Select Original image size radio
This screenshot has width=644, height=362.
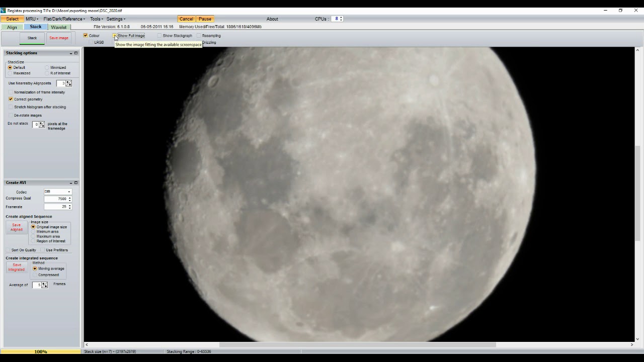coord(33,227)
